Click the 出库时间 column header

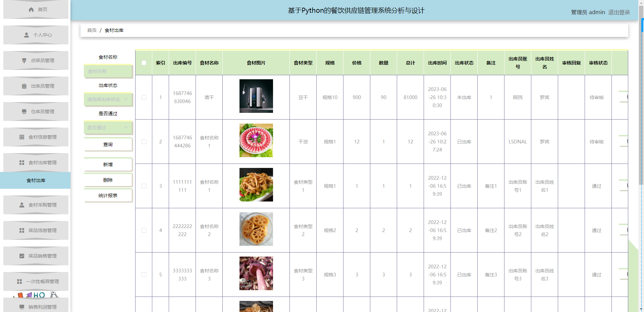(437, 63)
